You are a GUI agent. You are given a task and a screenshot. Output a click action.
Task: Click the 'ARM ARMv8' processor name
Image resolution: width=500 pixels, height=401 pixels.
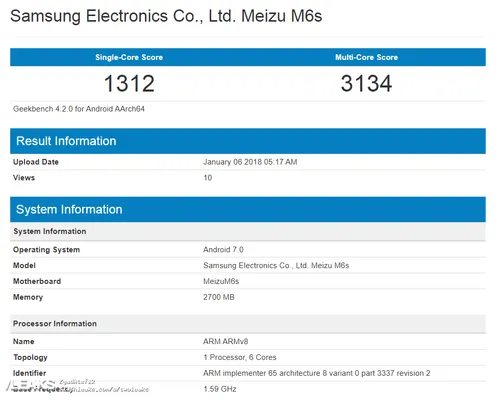pyautogui.click(x=225, y=342)
